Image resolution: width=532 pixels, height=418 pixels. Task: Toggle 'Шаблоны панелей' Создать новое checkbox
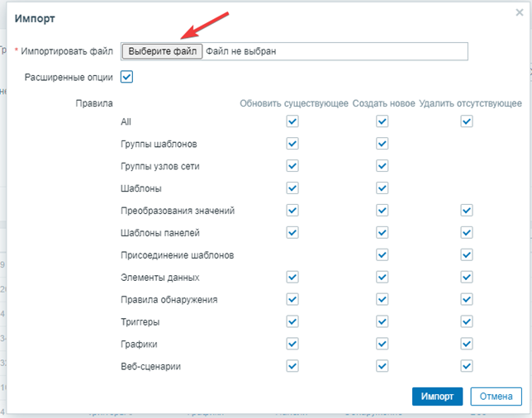click(382, 233)
